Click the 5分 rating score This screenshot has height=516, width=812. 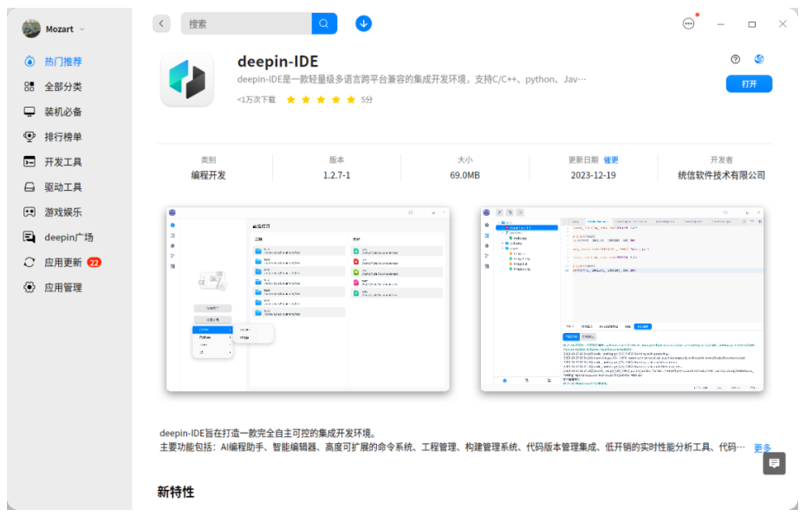click(367, 100)
